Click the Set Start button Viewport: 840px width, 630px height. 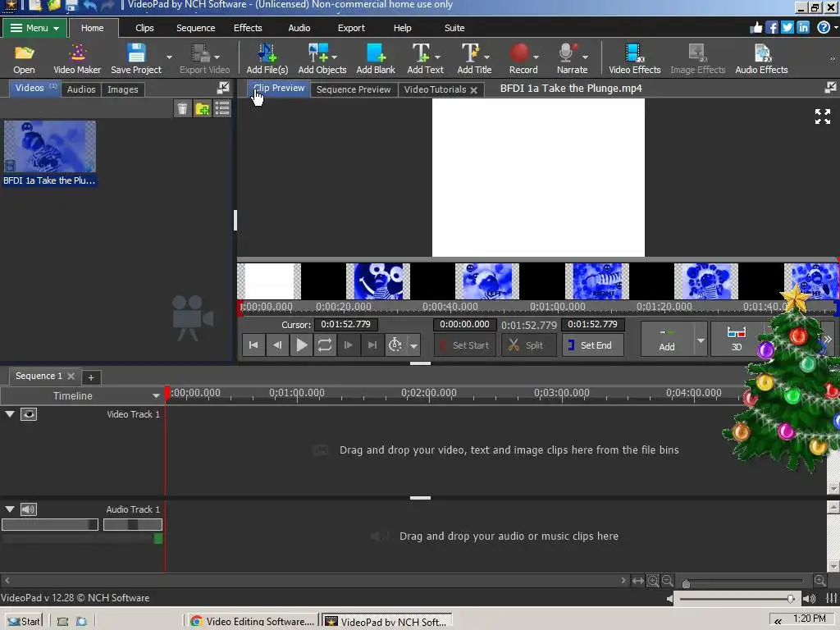(x=465, y=345)
